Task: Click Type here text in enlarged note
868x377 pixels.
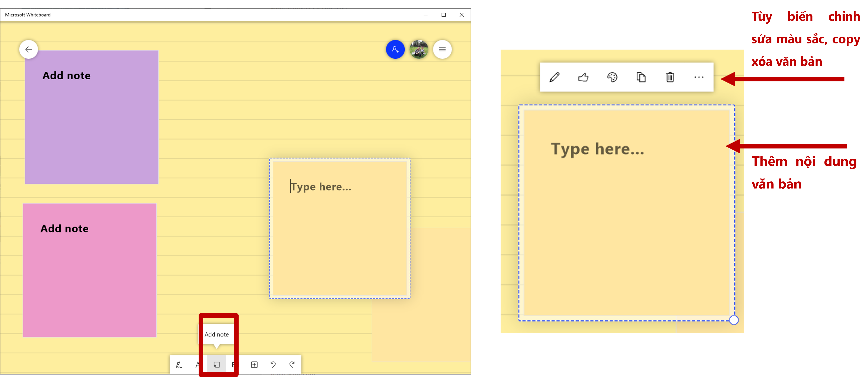Action: point(597,149)
